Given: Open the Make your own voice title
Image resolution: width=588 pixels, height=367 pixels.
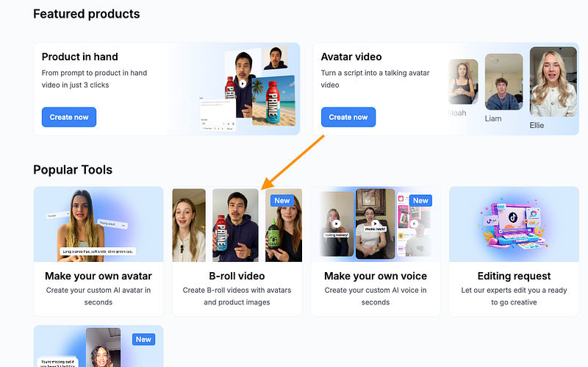Looking at the screenshot, I should pyautogui.click(x=376, y=277).
